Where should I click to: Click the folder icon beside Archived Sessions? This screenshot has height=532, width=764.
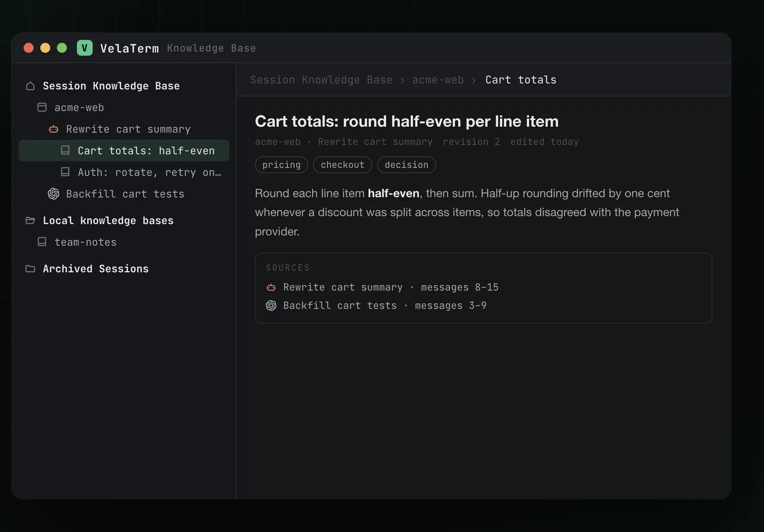pos(31,269)
